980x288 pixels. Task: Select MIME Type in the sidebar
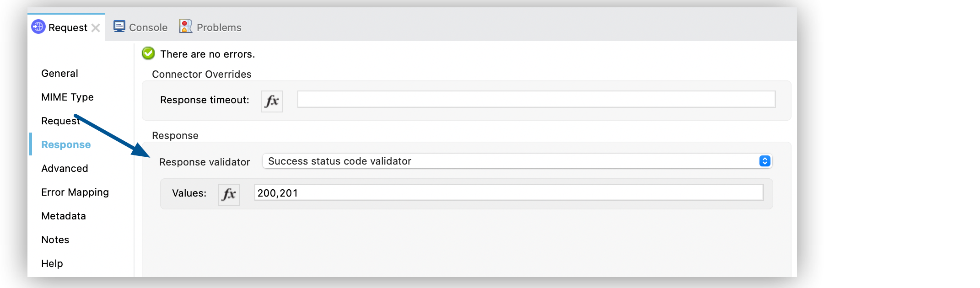67,97
